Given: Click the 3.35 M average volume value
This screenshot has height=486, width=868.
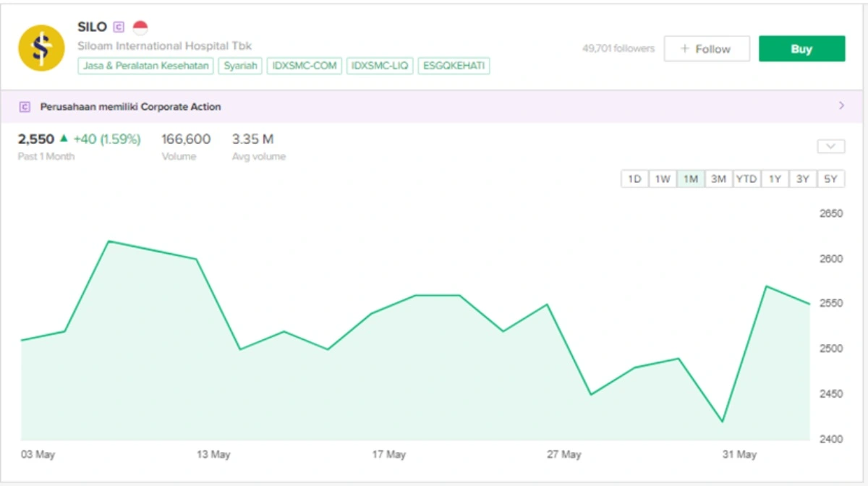Looking at the screenshot, I should coord(252,139).
